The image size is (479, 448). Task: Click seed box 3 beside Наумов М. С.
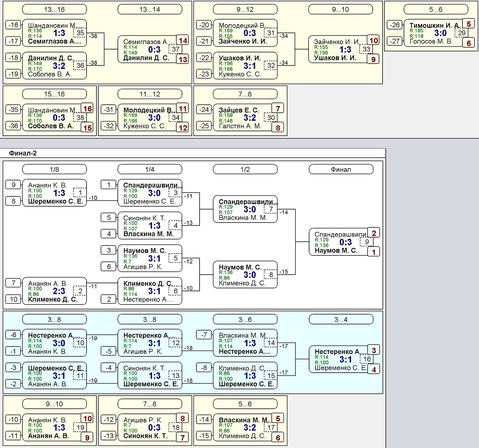click(x=109, y=250)
